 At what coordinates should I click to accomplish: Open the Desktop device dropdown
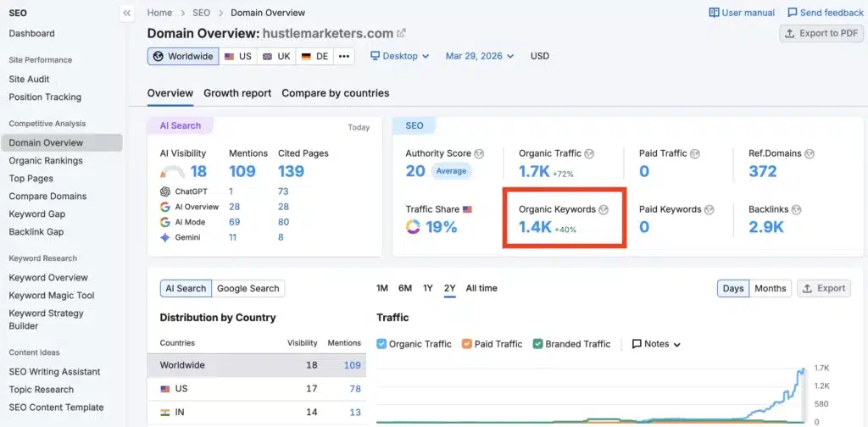point(400,56)
